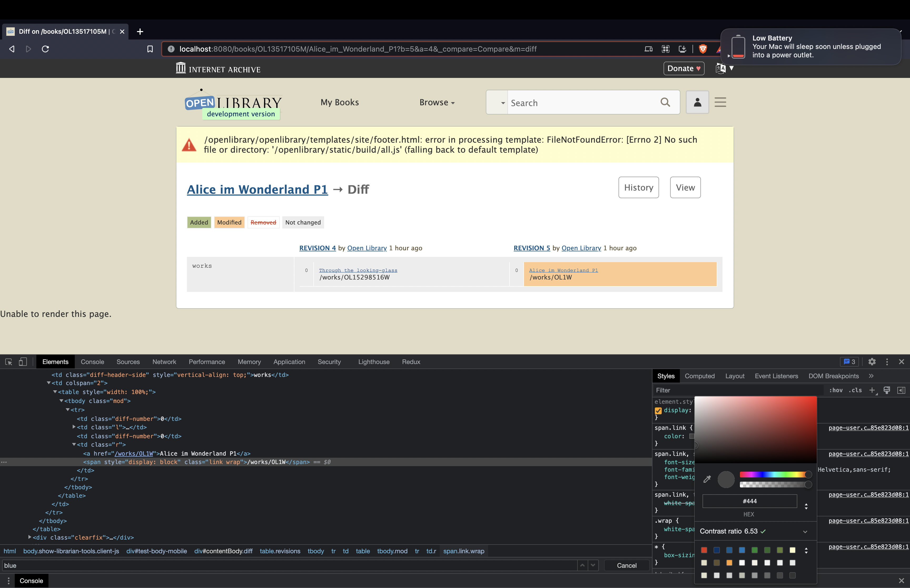910x588 pixels.
Task: Open the Lighthouse tab
Action: click(x=374, y=362)
